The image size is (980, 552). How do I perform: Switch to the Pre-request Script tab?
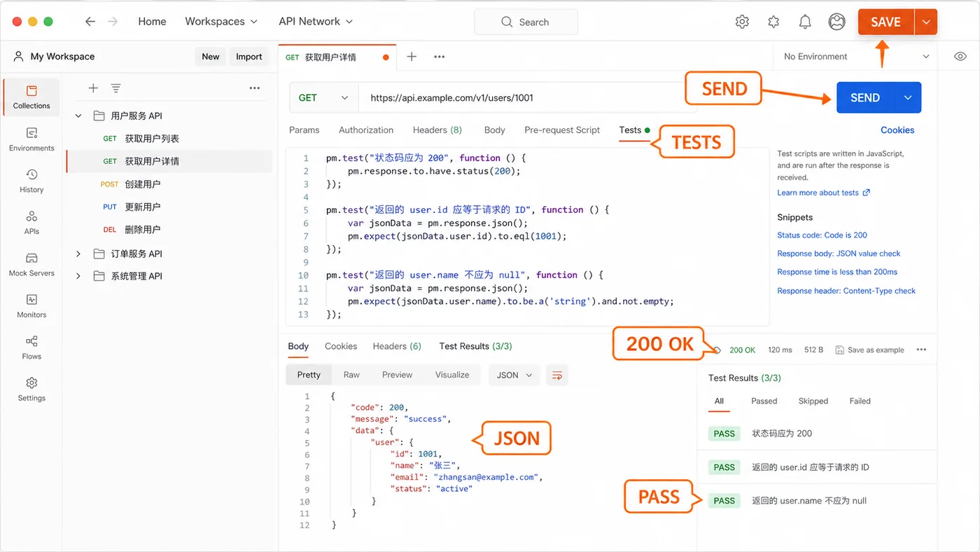pos(562,130)
